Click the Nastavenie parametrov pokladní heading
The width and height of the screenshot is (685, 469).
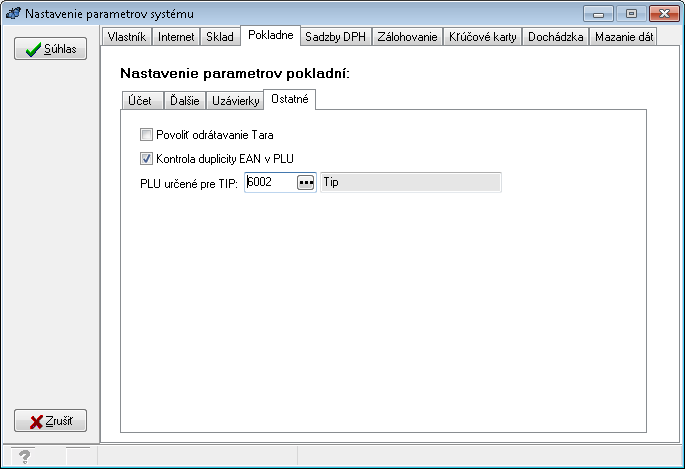tap(235, 73)
